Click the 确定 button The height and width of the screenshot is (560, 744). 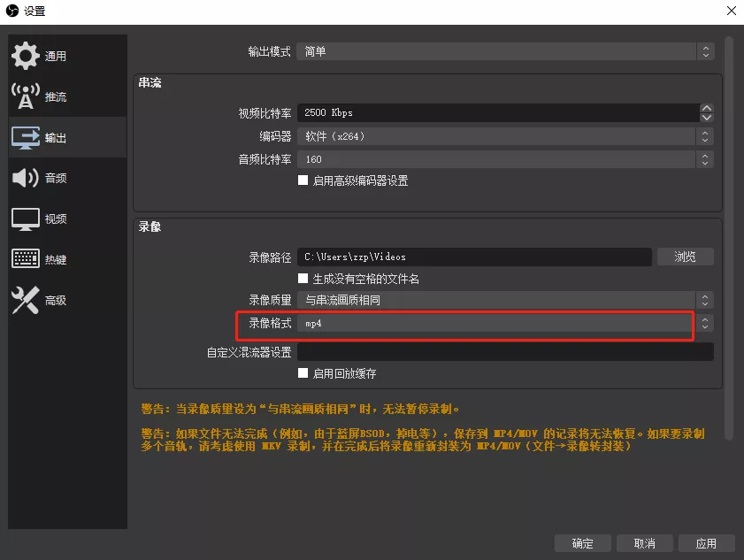pyautogui.click(x=583, y=543)
